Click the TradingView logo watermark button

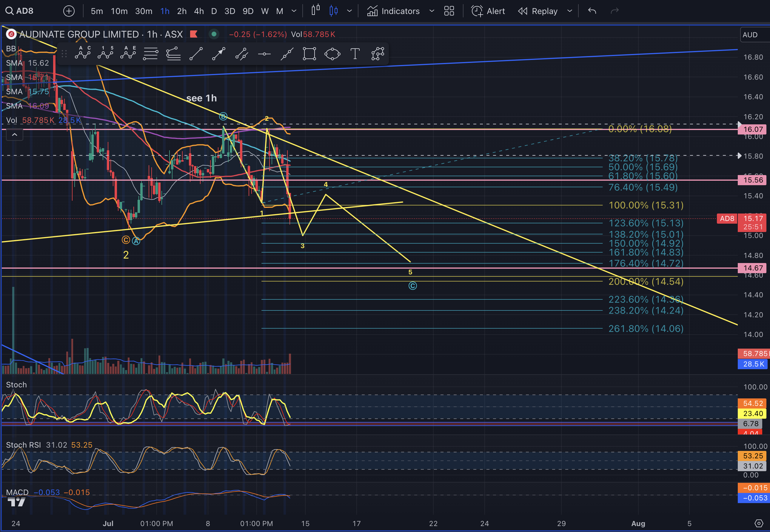16,502
